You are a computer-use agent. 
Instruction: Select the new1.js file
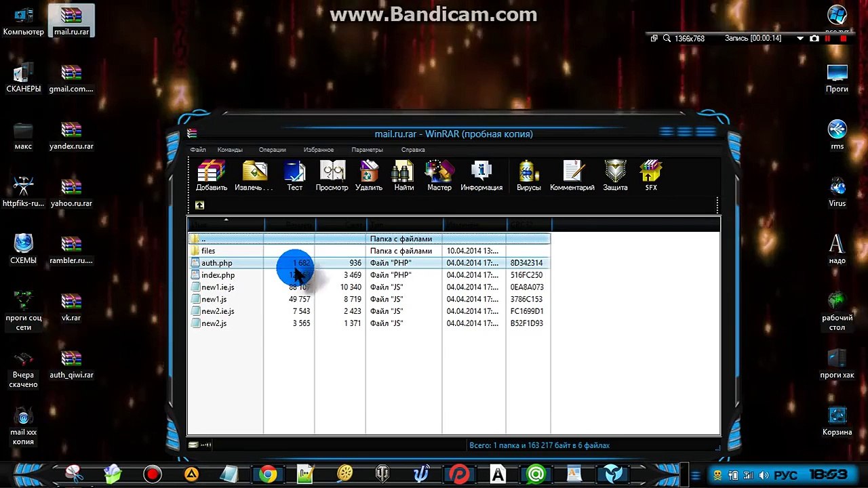click(x=369, y=300)
